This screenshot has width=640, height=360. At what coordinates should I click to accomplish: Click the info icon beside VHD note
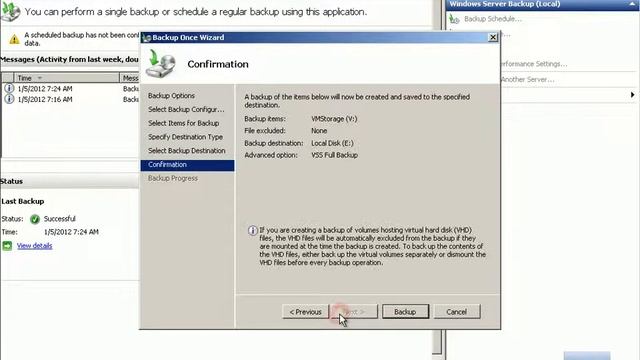(x=253, y=231)
